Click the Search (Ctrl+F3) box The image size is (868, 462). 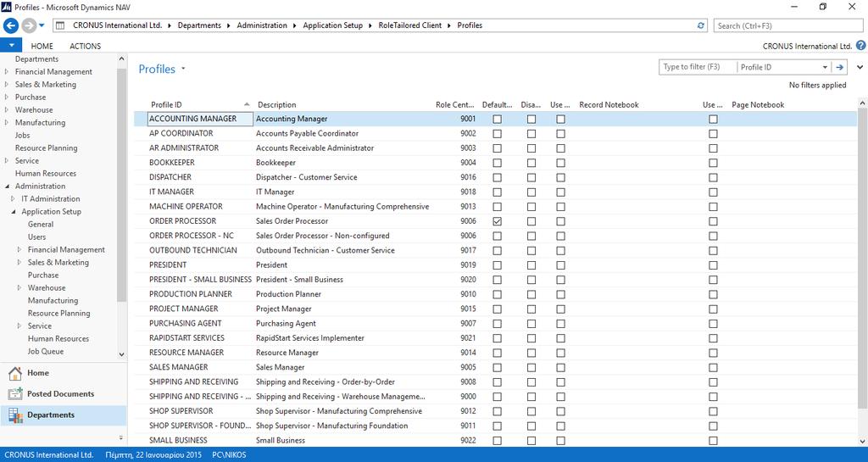pyautogui.click(x=788, y=25)
